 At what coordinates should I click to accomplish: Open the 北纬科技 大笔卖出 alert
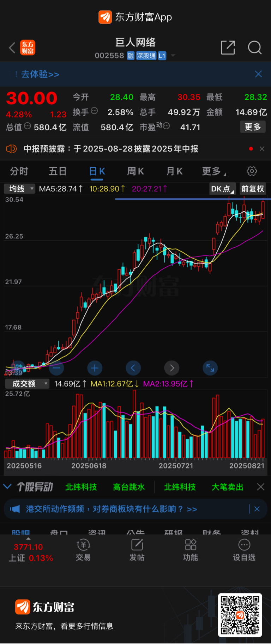tap(204, 487)
